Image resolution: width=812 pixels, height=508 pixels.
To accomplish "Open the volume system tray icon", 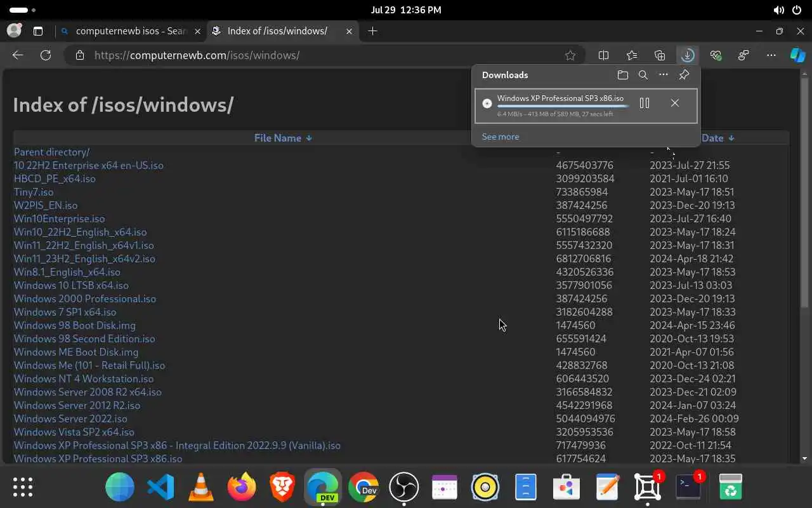I will [x=779, y=10].
